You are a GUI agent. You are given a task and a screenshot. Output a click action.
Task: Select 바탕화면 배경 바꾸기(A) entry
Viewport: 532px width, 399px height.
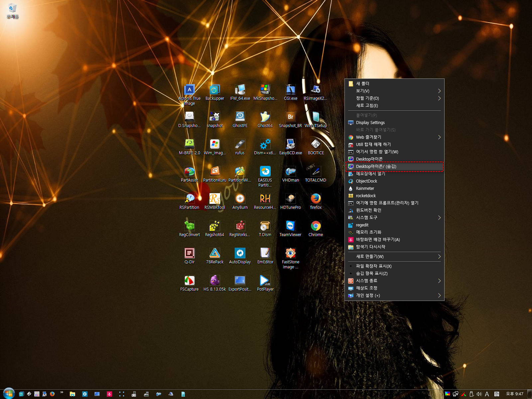pyautogui.click(x=394, y=239)
